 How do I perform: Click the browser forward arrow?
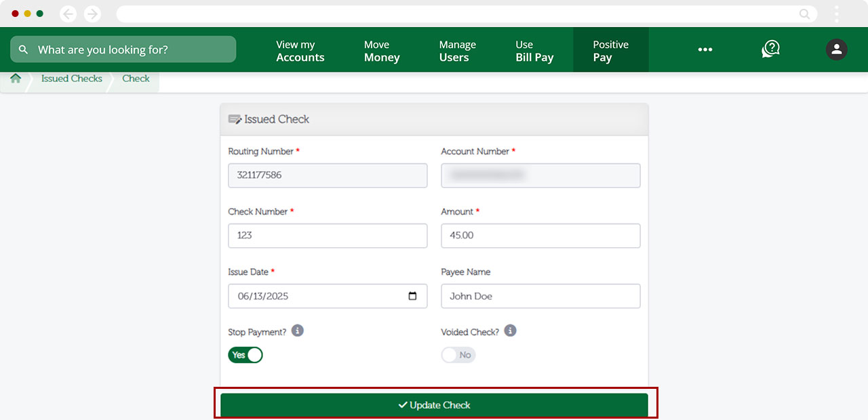click(92, 14)
